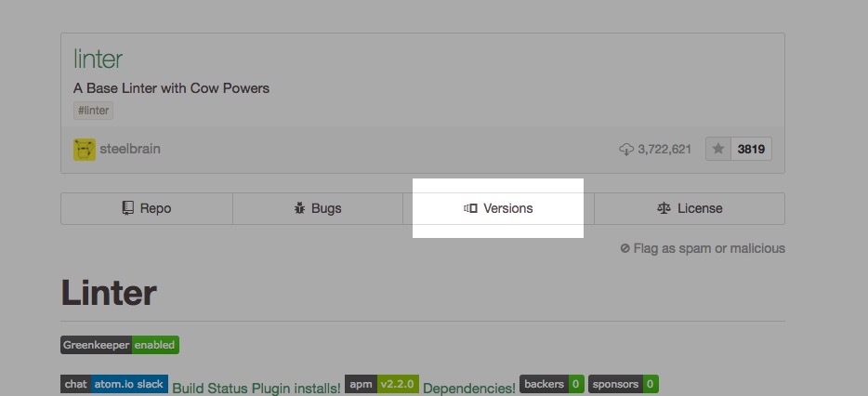The width and height of the screenshot is (868, 396).
Task: Click the 3819 stargazers count
Action: tap(751, 149)
